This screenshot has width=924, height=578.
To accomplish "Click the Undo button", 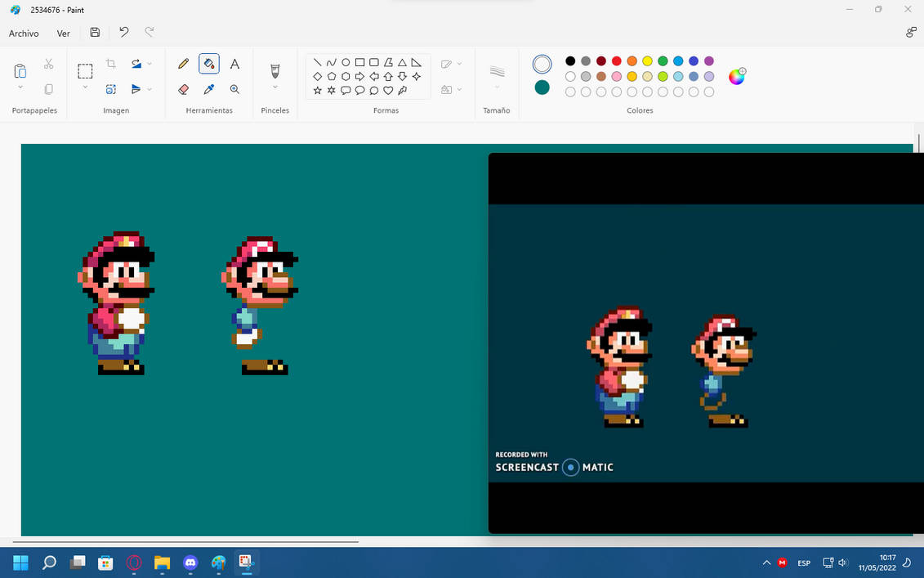I will pos(123,32).
